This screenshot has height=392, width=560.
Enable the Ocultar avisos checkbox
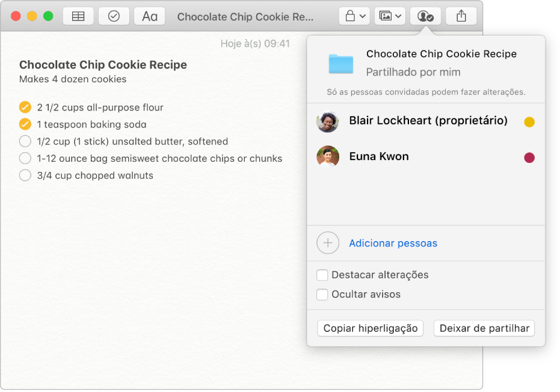(323, 295)
